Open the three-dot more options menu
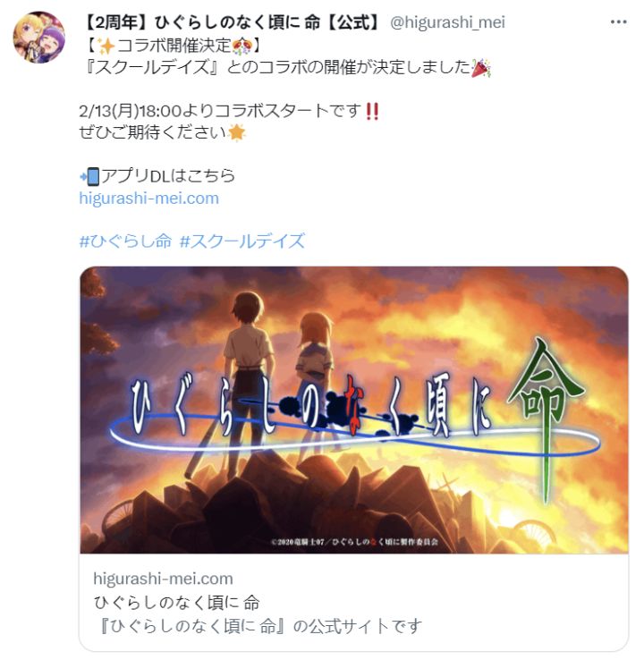644x660 pixels. click(618, 21)
